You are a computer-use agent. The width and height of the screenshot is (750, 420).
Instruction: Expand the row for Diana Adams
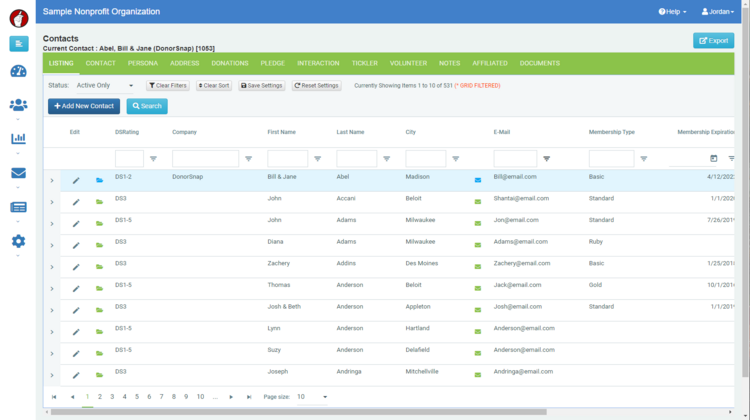pyautogui.click(x=52, y=245)
